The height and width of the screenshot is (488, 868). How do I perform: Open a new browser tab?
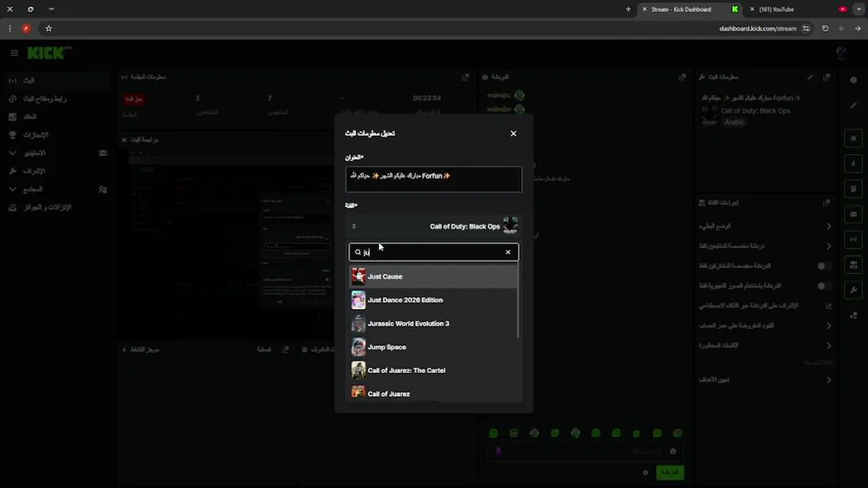[x=628, y=9]
